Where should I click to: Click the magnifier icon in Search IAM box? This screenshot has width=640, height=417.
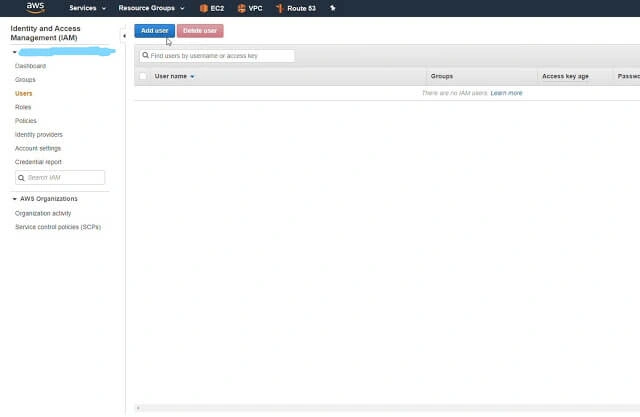tap(21, 178)
